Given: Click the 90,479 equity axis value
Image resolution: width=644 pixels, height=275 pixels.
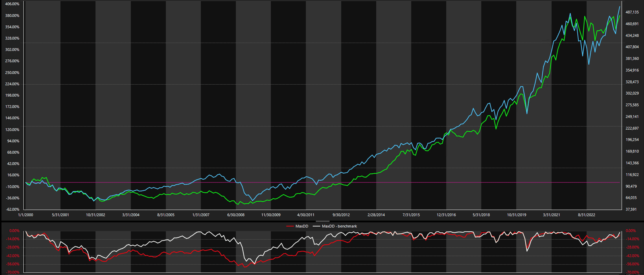Looking at the screenshot, I should click(631, 186).
